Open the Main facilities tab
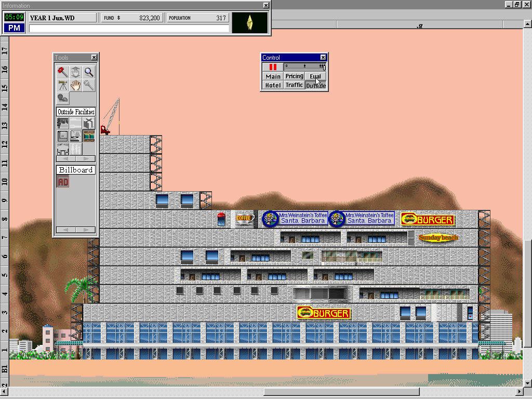 pos(273,76)
